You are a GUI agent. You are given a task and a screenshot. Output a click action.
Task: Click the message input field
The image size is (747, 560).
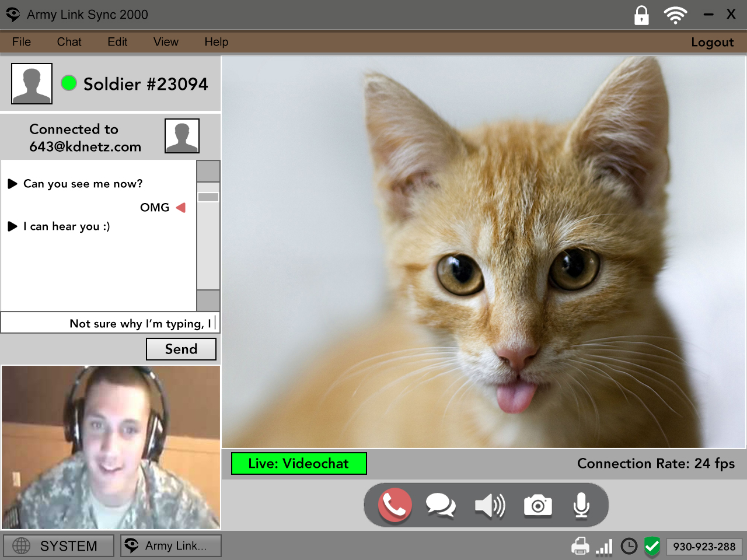point(110,323)
